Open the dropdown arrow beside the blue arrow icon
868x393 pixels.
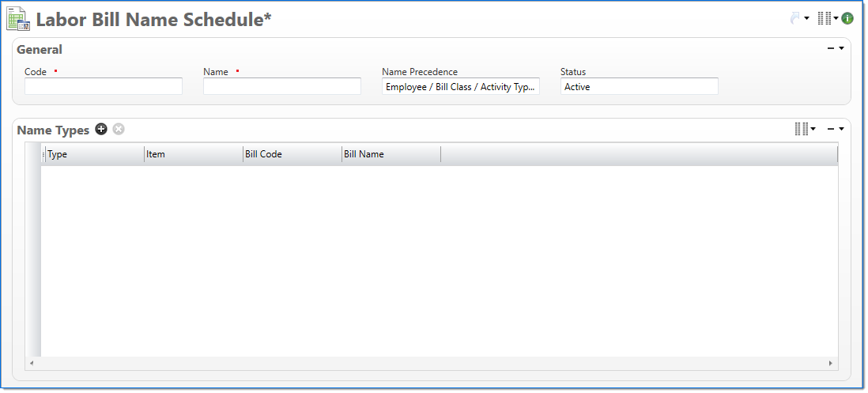tap(806, 18)
